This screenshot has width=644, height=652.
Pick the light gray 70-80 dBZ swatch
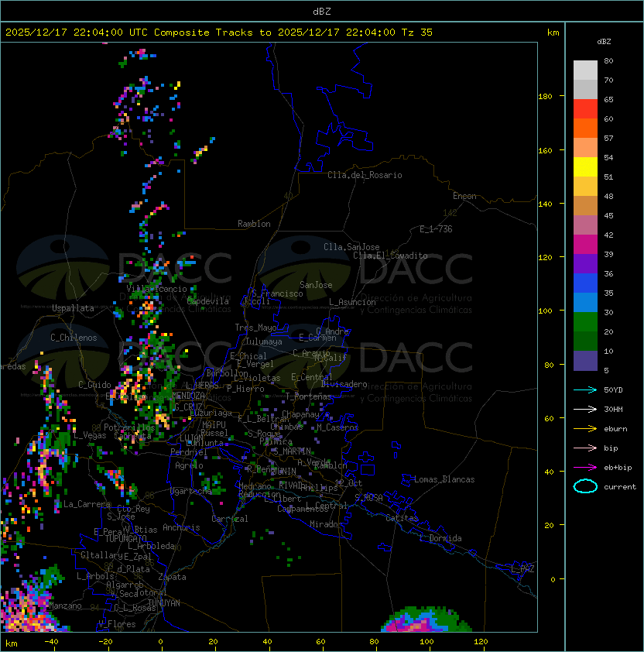click(585, 70)
